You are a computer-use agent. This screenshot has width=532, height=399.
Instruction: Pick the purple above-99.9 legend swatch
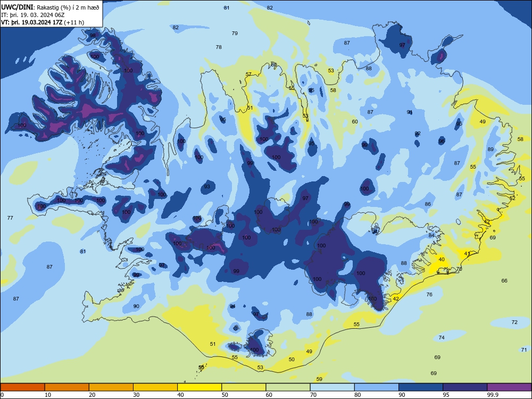509,387
